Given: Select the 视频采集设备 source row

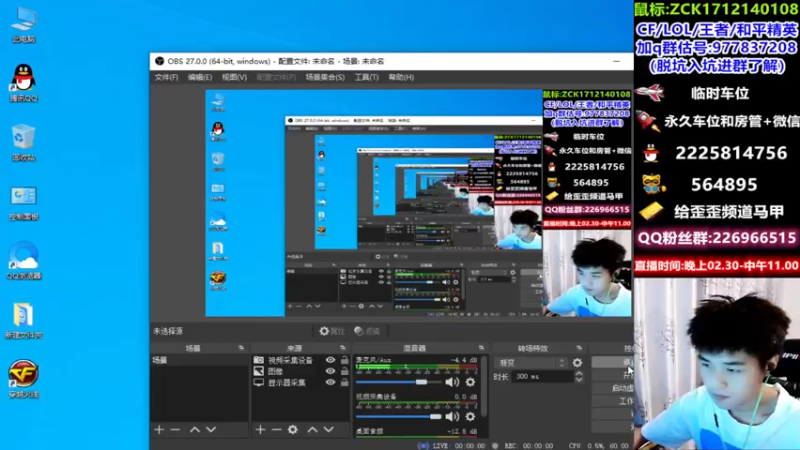Looking at the screenshot, I should coord(301,360).
